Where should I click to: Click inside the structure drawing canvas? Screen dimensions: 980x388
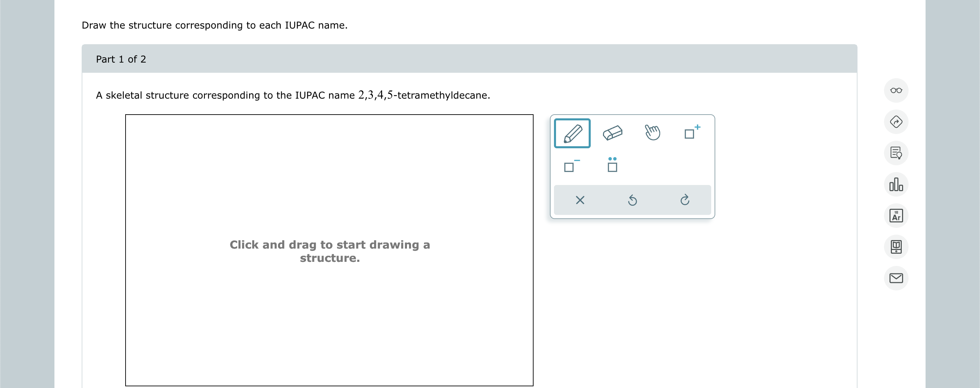[x=329, y=323]
